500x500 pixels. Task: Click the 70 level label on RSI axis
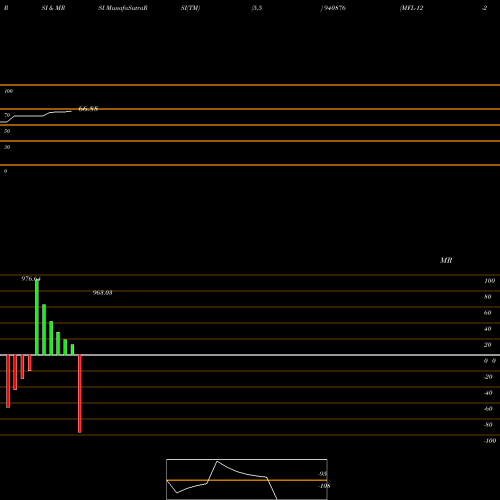7,115
